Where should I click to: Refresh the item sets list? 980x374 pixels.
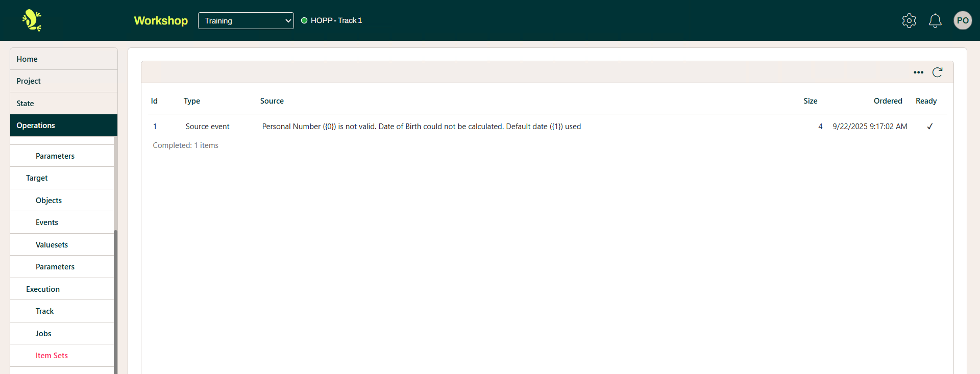937,72
